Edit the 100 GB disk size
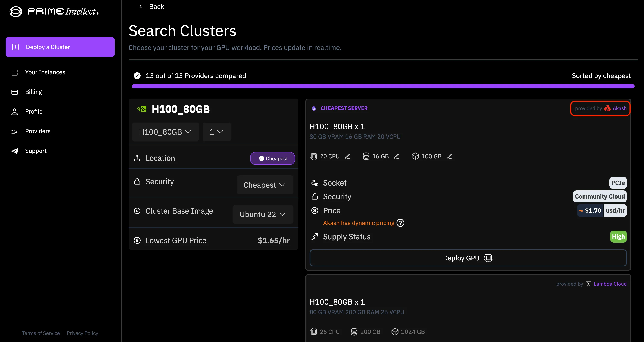 449,156
